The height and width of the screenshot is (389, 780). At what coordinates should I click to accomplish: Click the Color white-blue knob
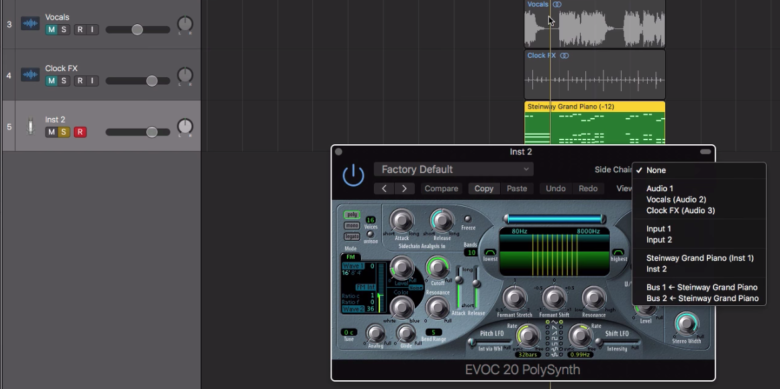401,308
